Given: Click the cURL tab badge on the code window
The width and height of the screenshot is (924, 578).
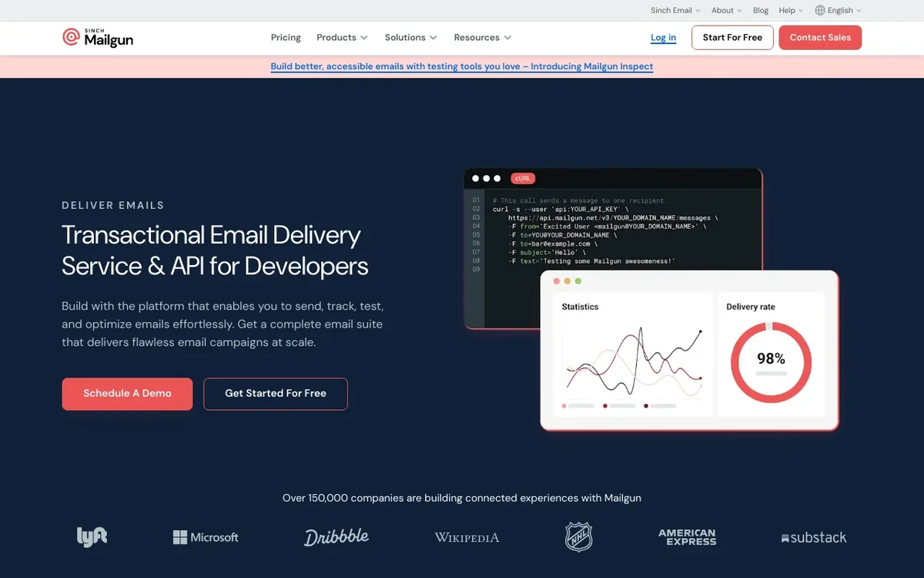Looking at the screenshot, I should pos(523,178).
